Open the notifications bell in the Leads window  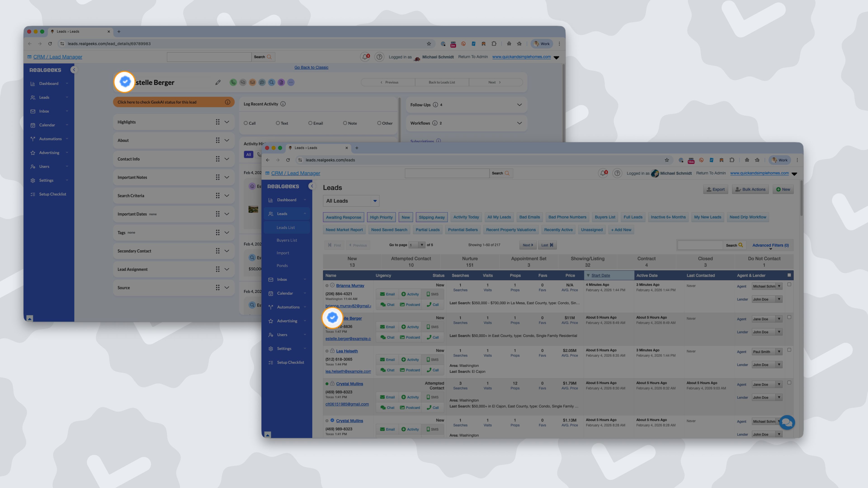[602, 173]
